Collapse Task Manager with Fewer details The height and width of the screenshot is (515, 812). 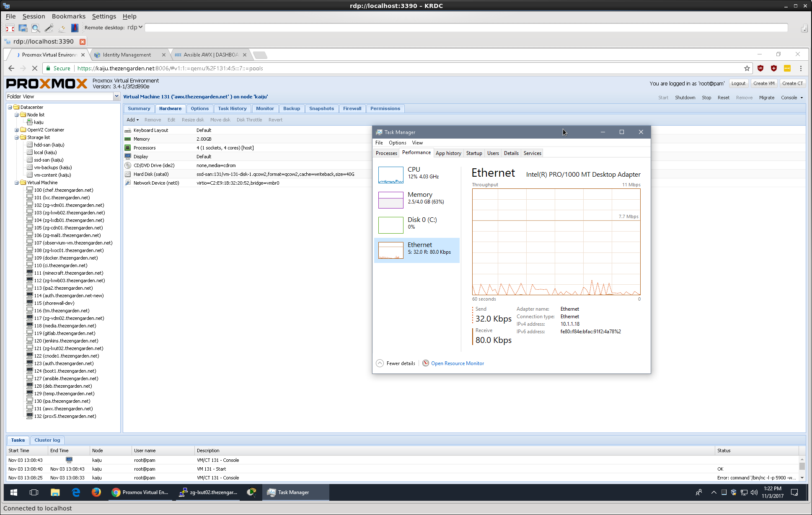tap(396, 363)
